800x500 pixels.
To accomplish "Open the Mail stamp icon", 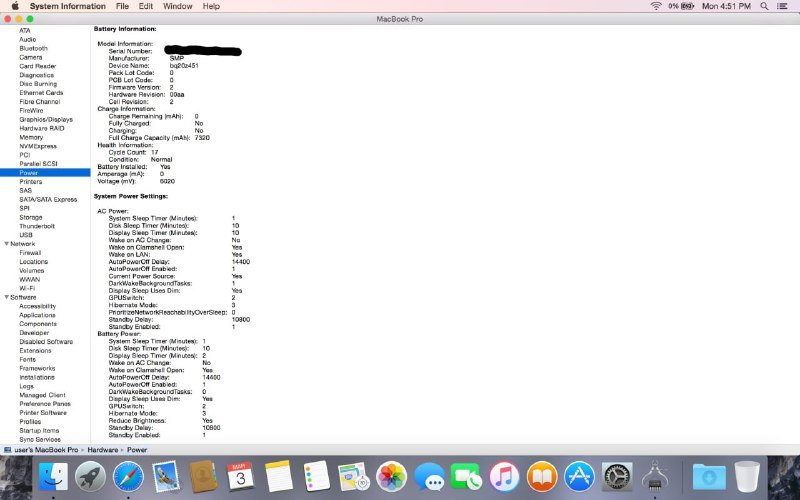I will (166, 477).
